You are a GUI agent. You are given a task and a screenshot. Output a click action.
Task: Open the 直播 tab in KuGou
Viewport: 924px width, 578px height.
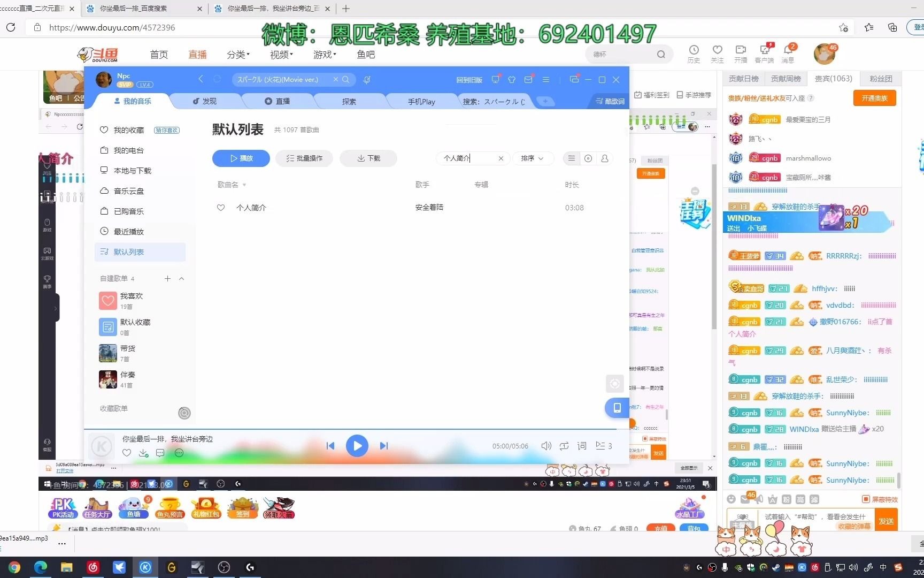pos(278,101)
